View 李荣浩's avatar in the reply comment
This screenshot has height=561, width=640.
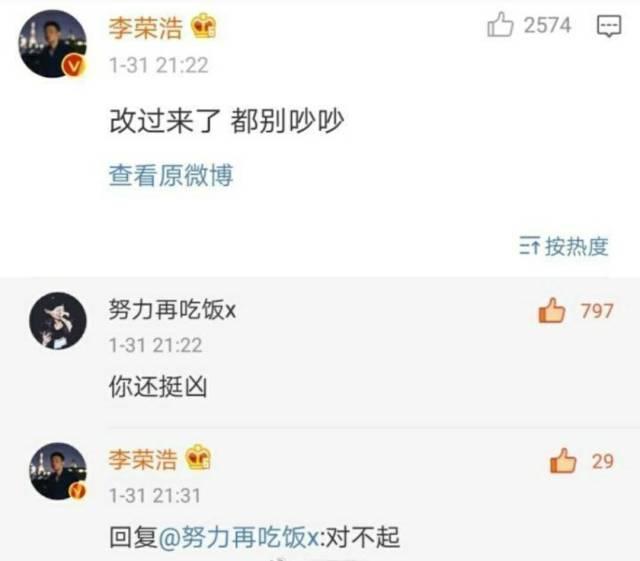[58, 471]
